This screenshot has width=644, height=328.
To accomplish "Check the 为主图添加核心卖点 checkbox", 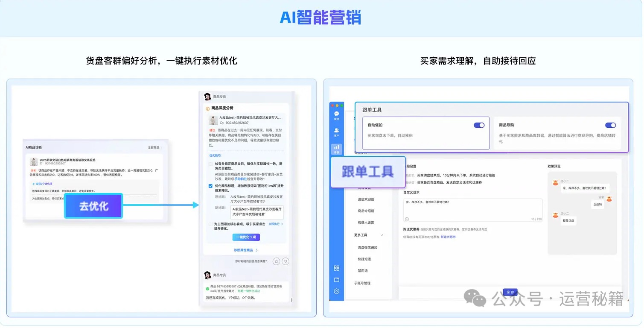I will click(210, 224).
